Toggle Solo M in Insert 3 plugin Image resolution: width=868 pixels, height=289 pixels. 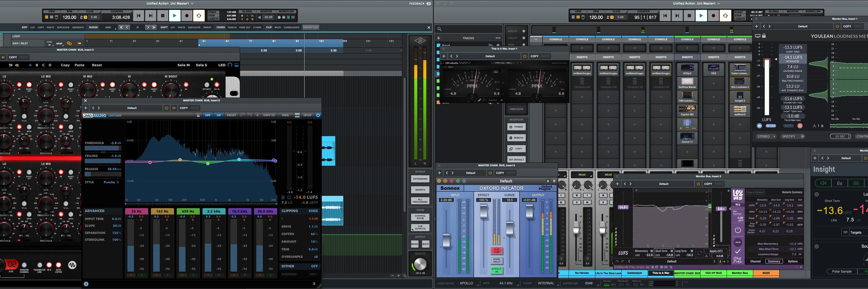point(183,65)
